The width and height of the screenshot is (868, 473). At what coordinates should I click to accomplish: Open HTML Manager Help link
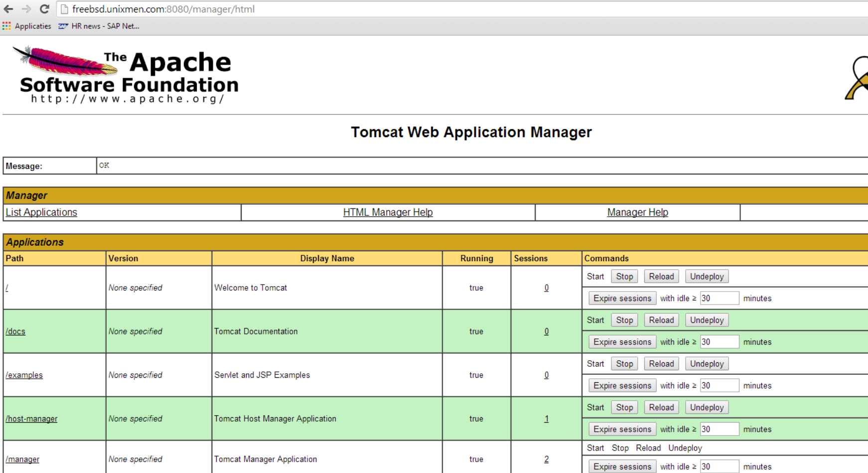[388, 212]
